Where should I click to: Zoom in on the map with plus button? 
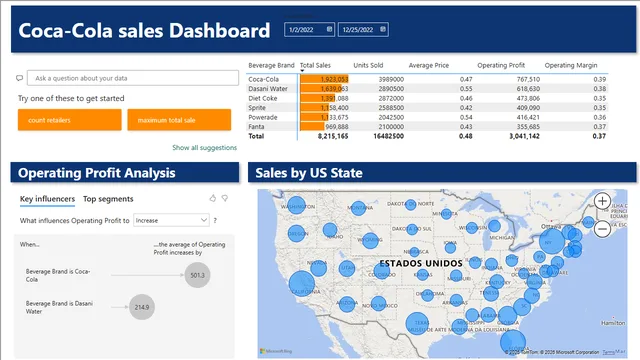click(x=602, y=201)
